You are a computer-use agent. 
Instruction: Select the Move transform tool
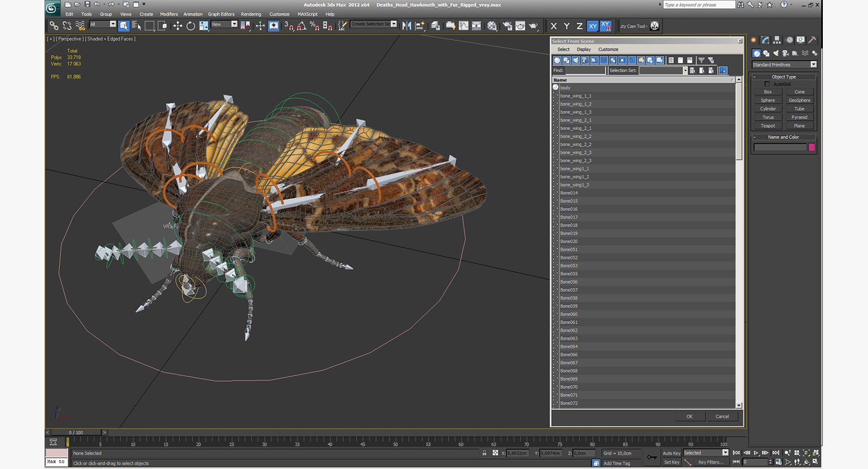[178, 26]
